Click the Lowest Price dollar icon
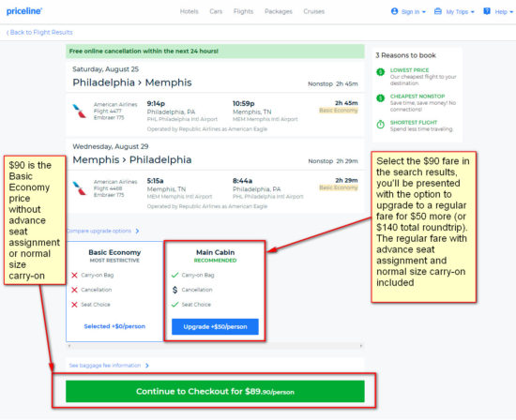 [381, 71]
